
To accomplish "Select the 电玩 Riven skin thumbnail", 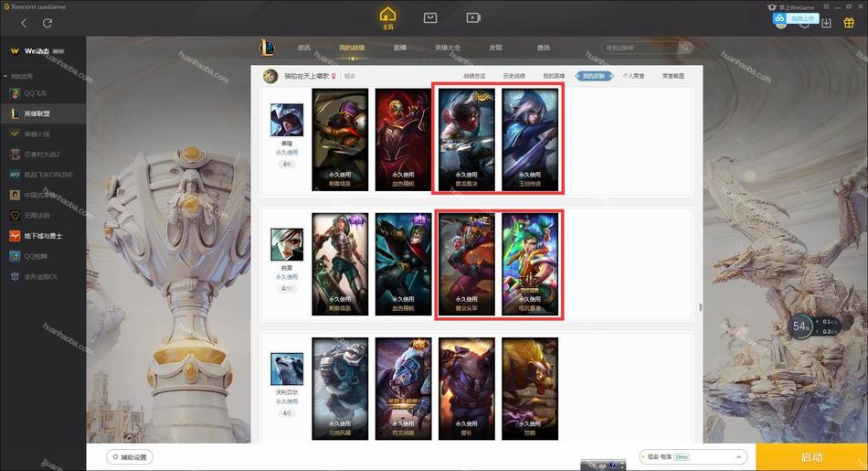I will click(x=530, y=264).
